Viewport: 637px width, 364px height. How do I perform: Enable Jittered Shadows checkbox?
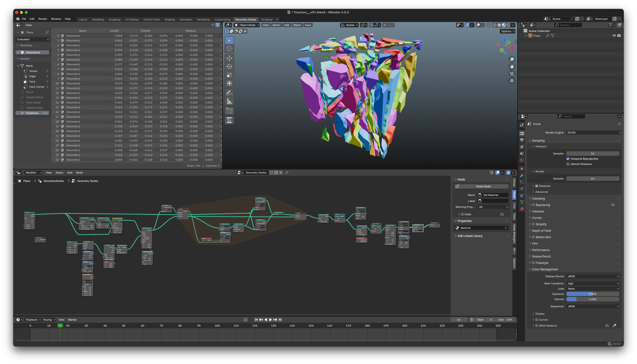click(x=568, y=164)
